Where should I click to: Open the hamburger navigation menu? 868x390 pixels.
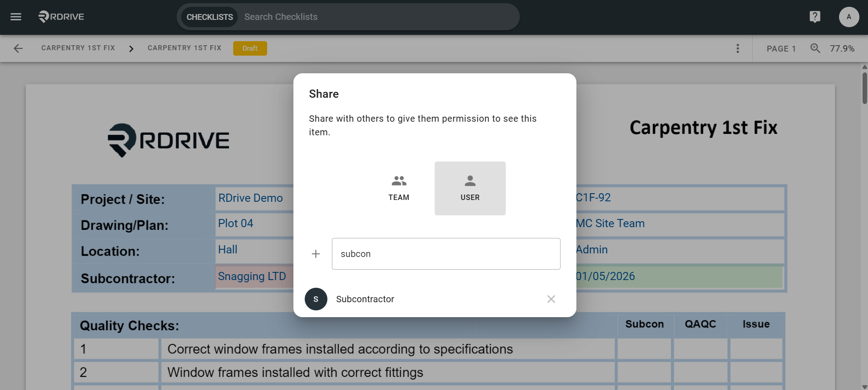16,17
